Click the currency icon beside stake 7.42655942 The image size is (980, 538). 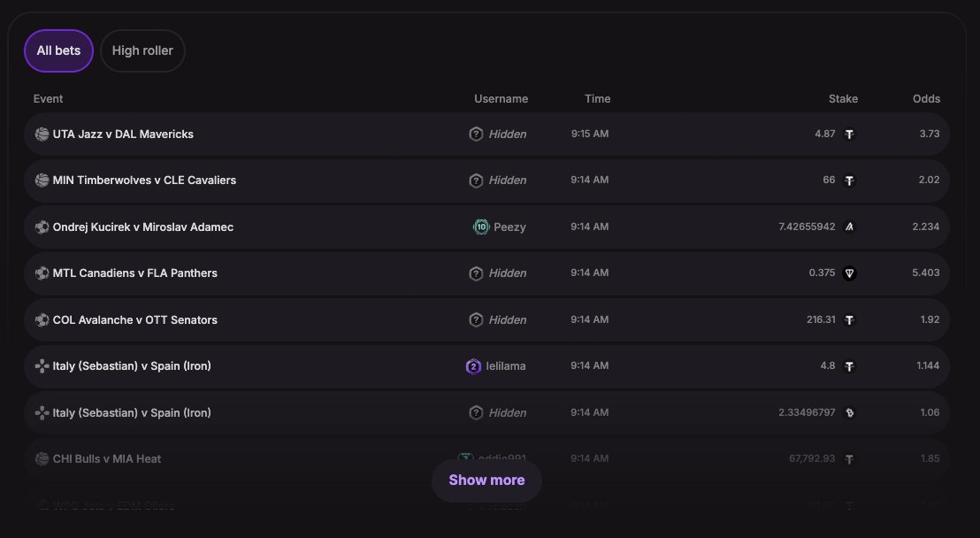tap(849, 227)
